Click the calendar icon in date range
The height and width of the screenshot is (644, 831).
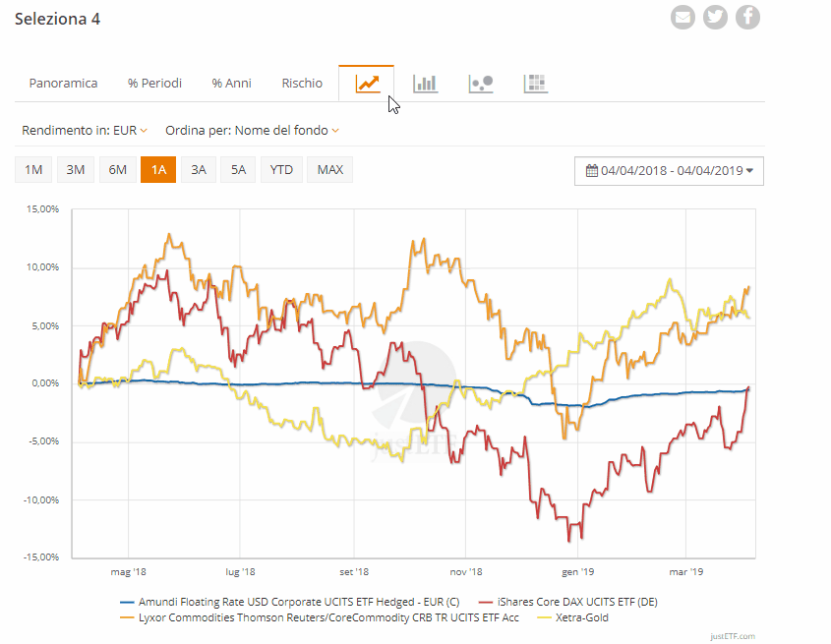[591, 170]
